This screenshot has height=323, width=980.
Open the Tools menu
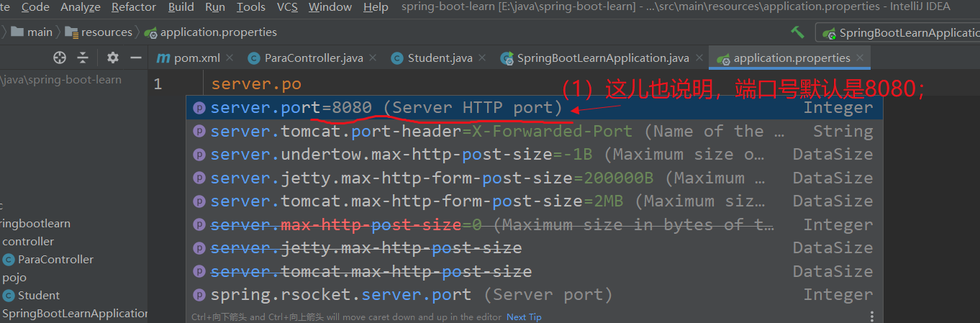coord(251,7)
